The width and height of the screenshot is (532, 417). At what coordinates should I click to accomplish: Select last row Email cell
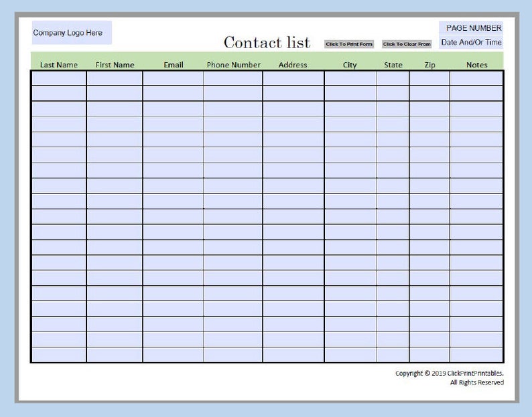[x=173, y=355]
